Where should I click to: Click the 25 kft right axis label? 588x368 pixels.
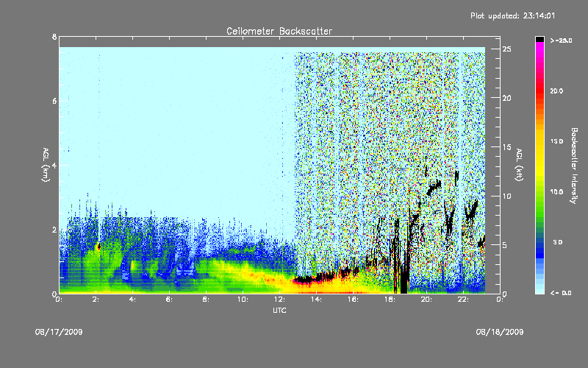coord(506,49)
